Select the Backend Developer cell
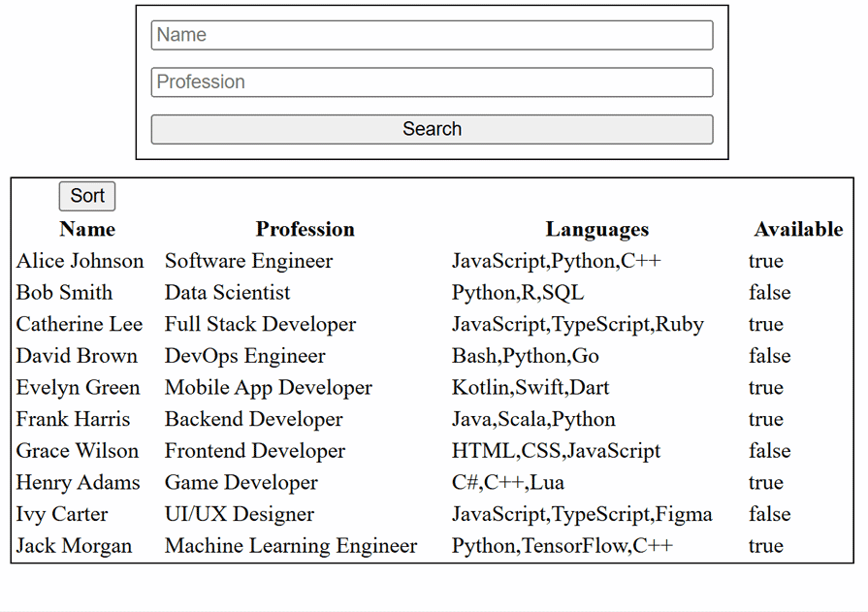This screenshot has width=868, height=612. pos(253,419)
